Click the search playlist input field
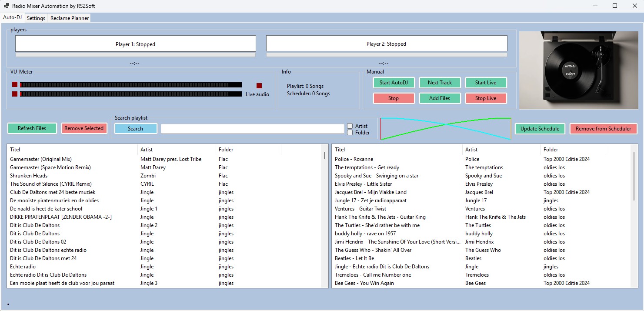The image size is (644, 311). point(252,128)
